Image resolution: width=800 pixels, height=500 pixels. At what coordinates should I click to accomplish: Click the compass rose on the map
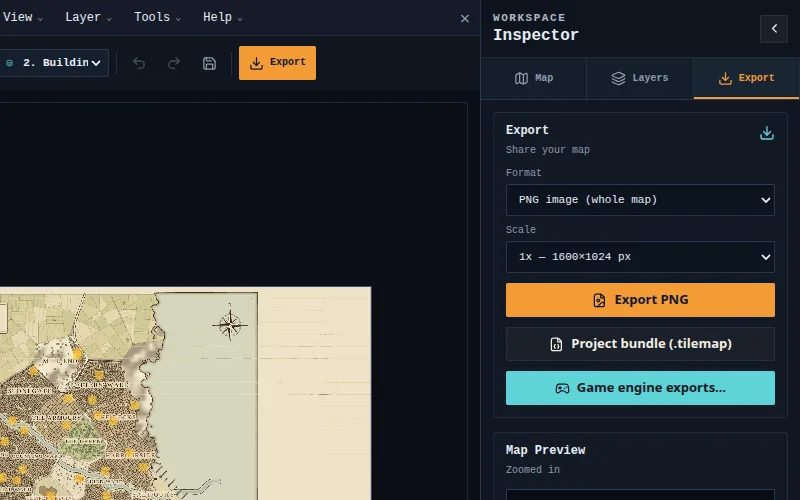[230, 325]
